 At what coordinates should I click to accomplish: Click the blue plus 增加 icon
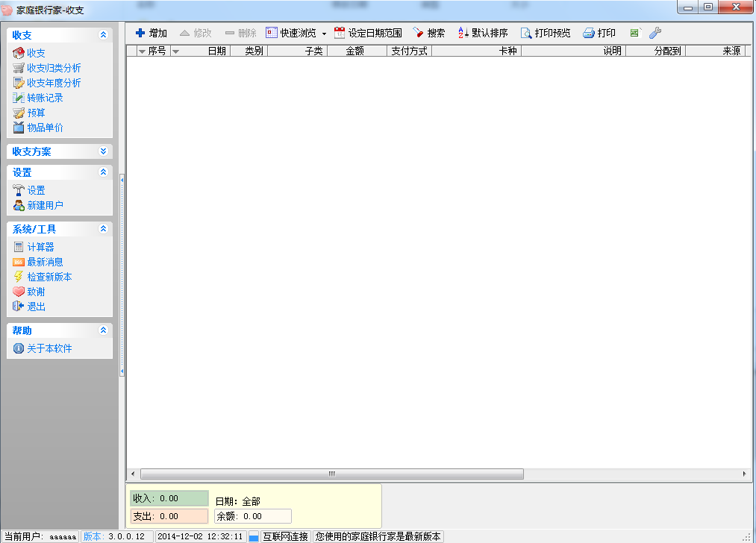click(140, 33)
